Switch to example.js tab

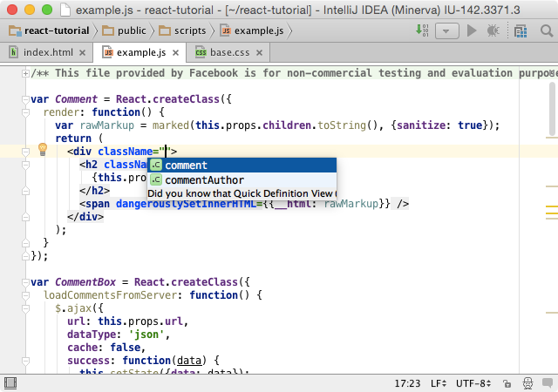tap(141, 52)
